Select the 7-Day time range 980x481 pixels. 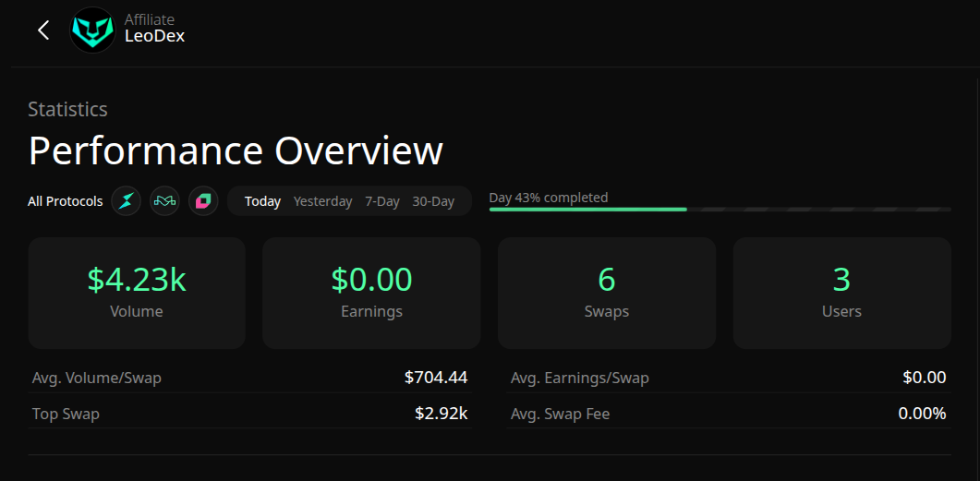(382, 201)
